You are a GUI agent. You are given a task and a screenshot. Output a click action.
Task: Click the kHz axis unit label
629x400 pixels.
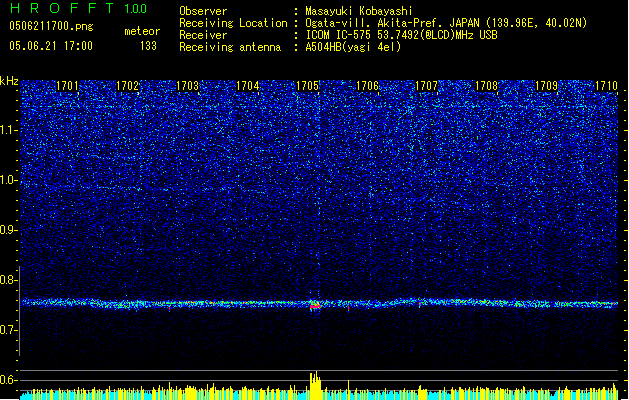[9, 81]
